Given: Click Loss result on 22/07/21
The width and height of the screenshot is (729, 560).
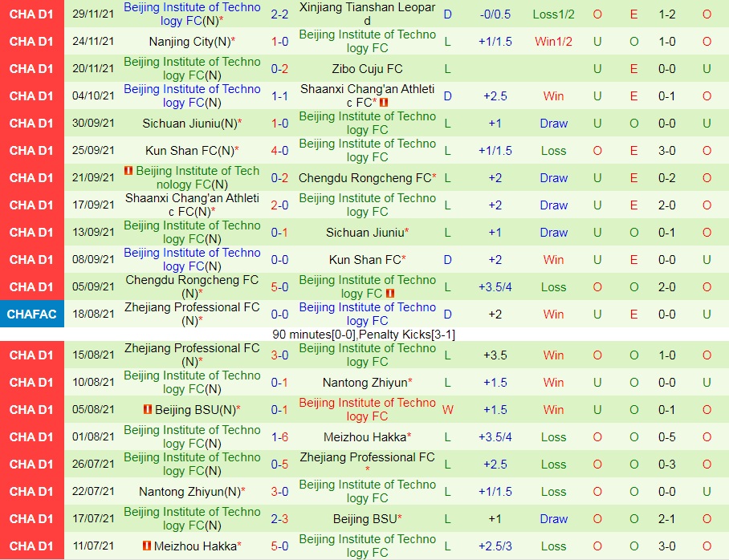Looking at the screenshot, I should (x=553, y=492).
